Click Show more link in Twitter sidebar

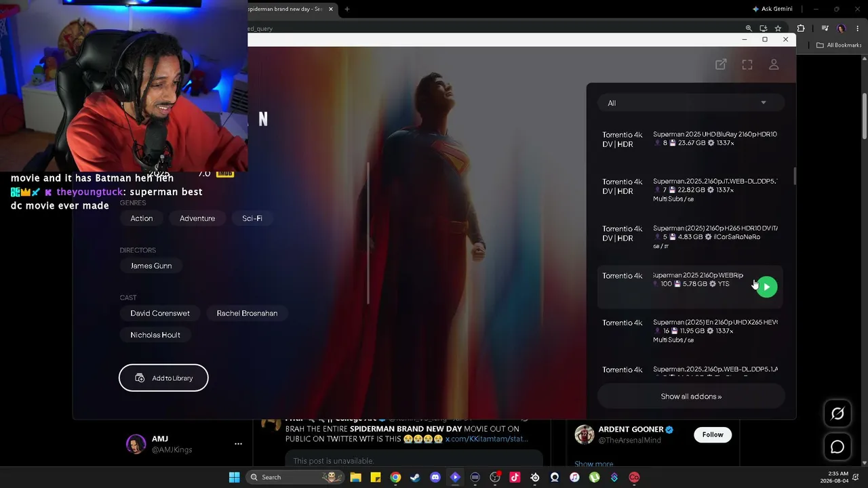594,464
